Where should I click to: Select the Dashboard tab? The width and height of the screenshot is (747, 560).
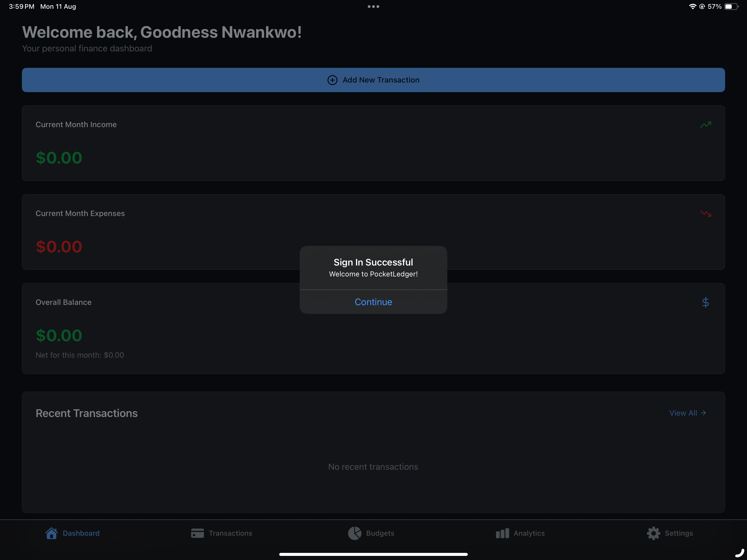72,533
